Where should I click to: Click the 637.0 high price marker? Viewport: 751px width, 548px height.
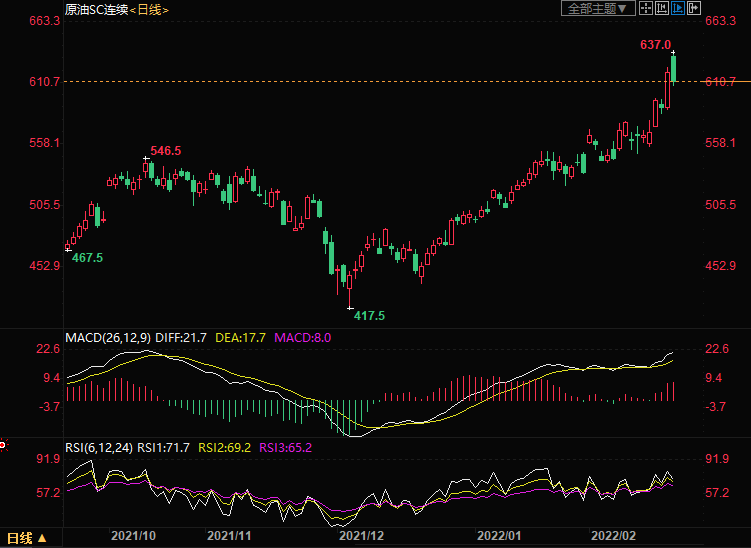coord(654,45)
